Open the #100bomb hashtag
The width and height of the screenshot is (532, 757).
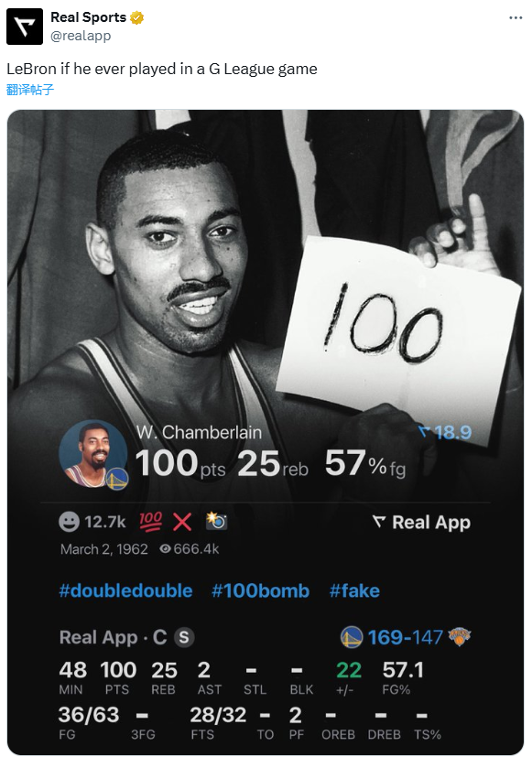260,591
